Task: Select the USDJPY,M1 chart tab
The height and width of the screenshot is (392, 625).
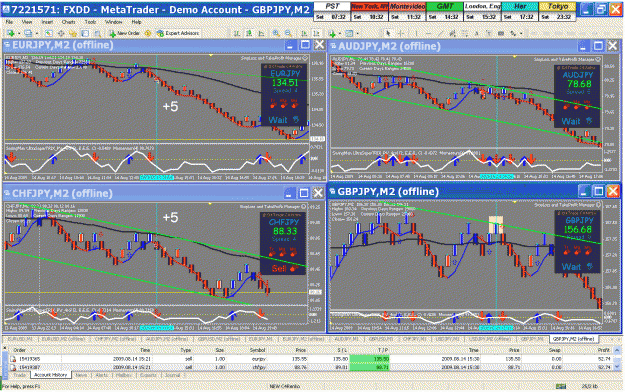Action: coord(447,339)
